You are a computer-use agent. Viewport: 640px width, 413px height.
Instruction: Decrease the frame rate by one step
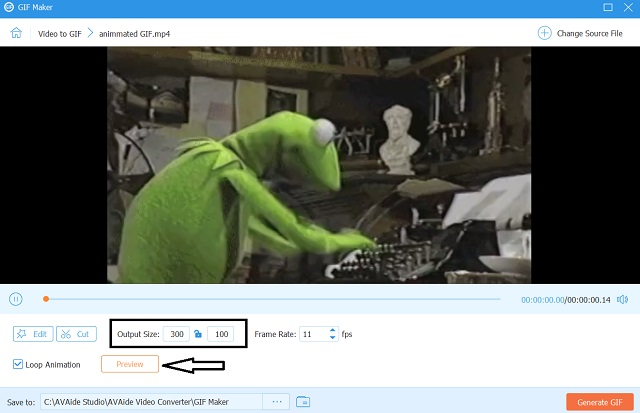[332, 338]
